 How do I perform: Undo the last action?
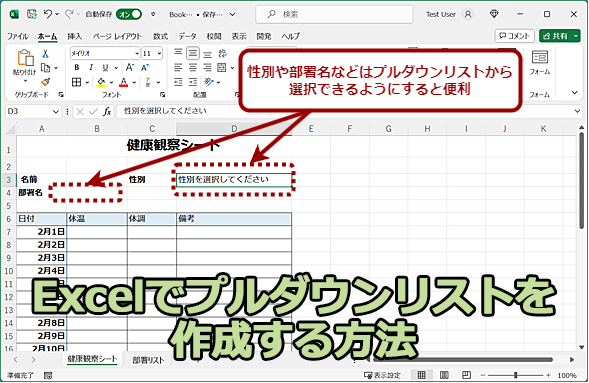[48, 14]
